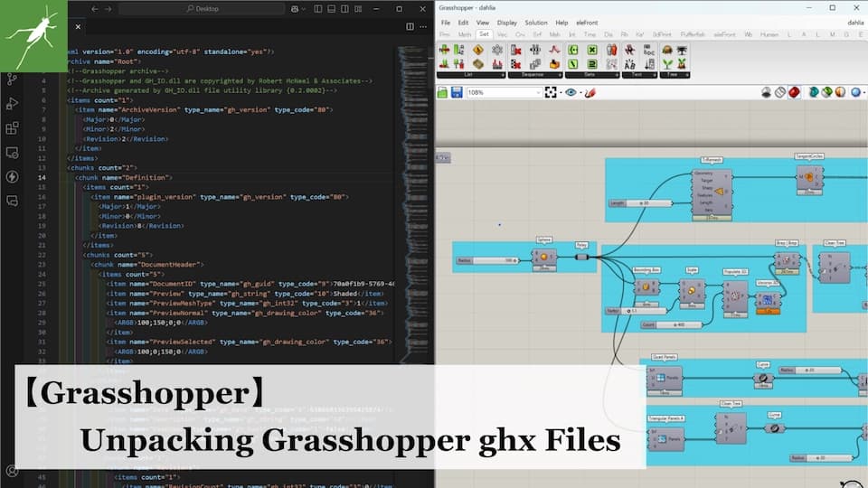Click the Desktop search box in VS Code

[x=202, y=9]
